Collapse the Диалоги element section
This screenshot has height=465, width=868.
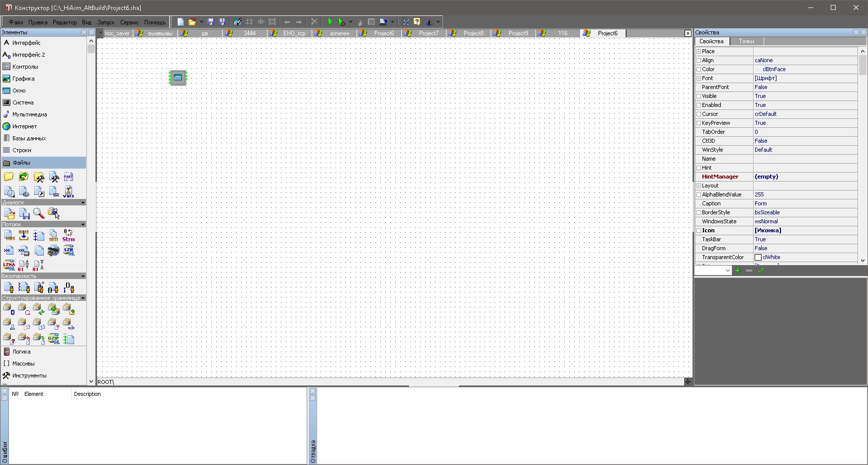click(83, 202)
